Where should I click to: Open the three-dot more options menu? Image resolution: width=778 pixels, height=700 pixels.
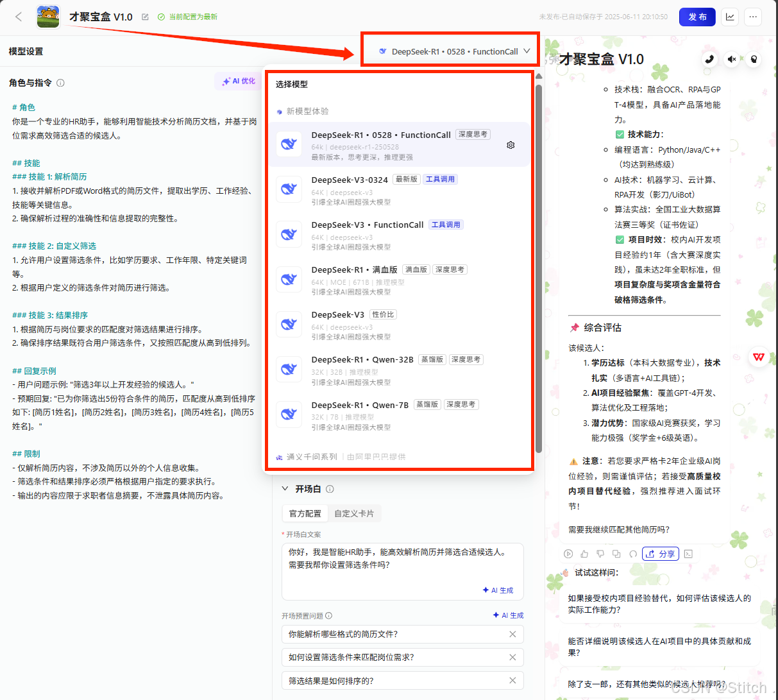coord(753,17)
